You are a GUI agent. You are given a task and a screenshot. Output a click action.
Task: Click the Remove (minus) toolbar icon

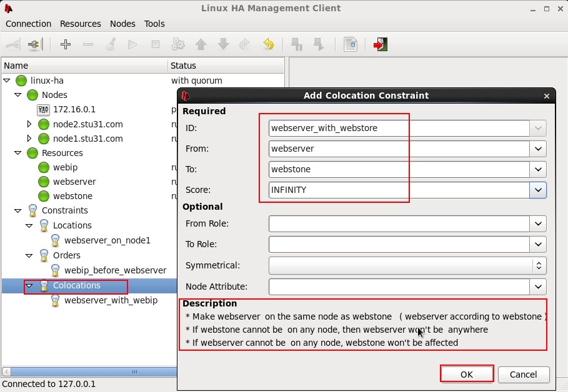click(88, 44)
